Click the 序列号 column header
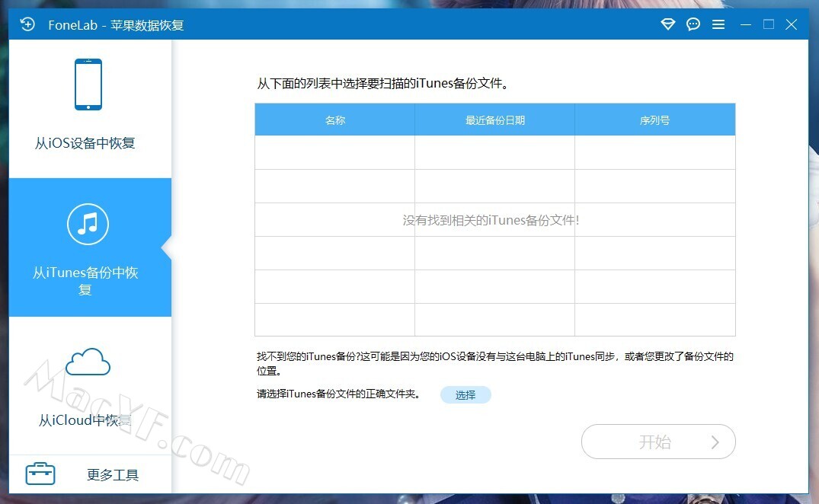 654,120
